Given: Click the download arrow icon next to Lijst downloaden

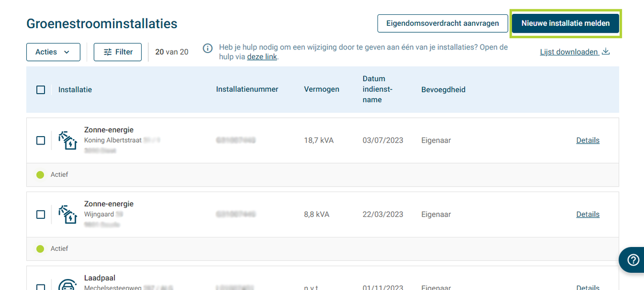Looking at the screenshot, I should [605, 51].
